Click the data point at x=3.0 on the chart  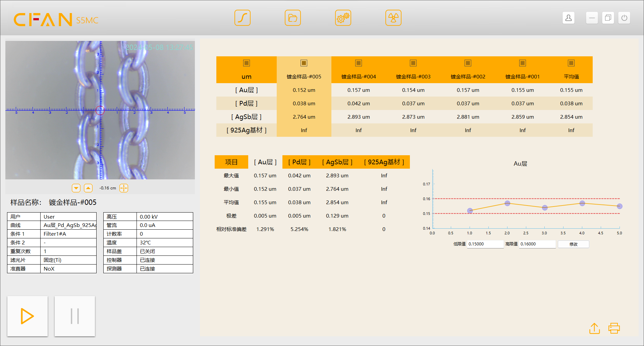pyautogui.click(x=545, y=208)
